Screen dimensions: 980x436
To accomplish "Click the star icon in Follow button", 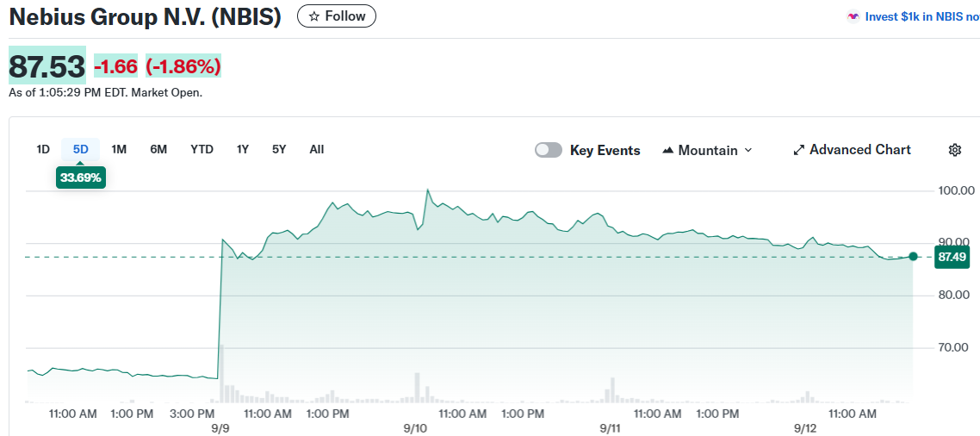I will coord(314,16).
